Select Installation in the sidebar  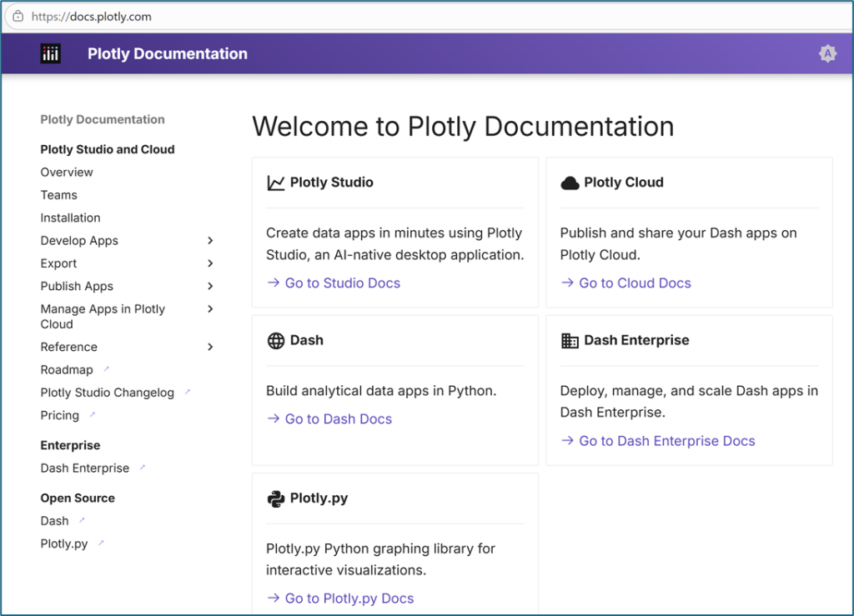pyautogui.click(x=70, y=218)
